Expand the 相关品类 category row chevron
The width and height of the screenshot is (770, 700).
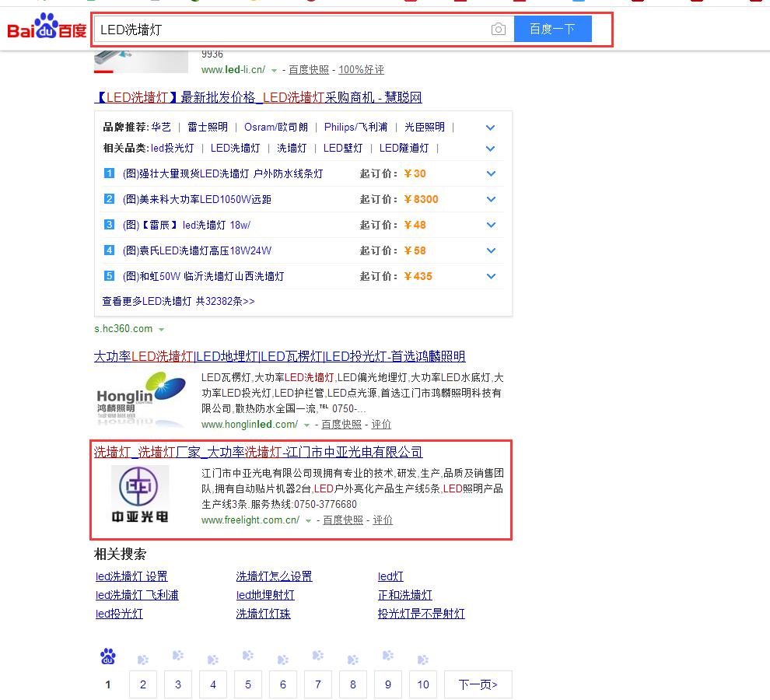(x=490, y=149)
